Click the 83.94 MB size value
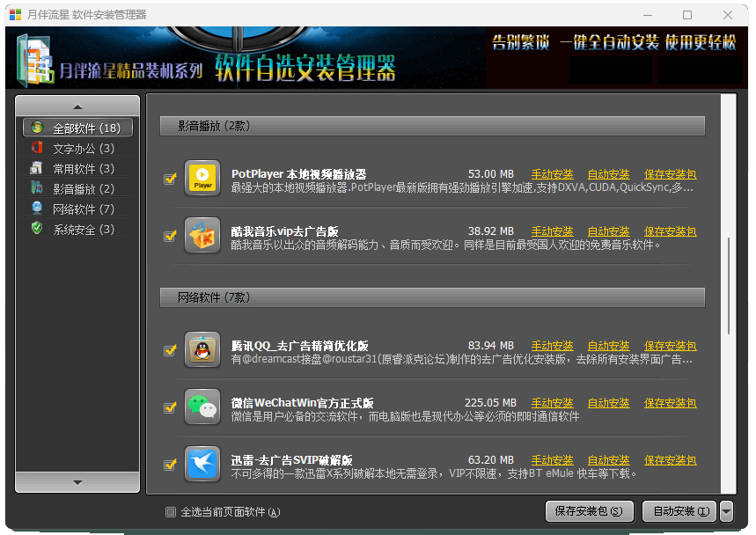Viewport: 756px width, 535px height. coord(491,346)
